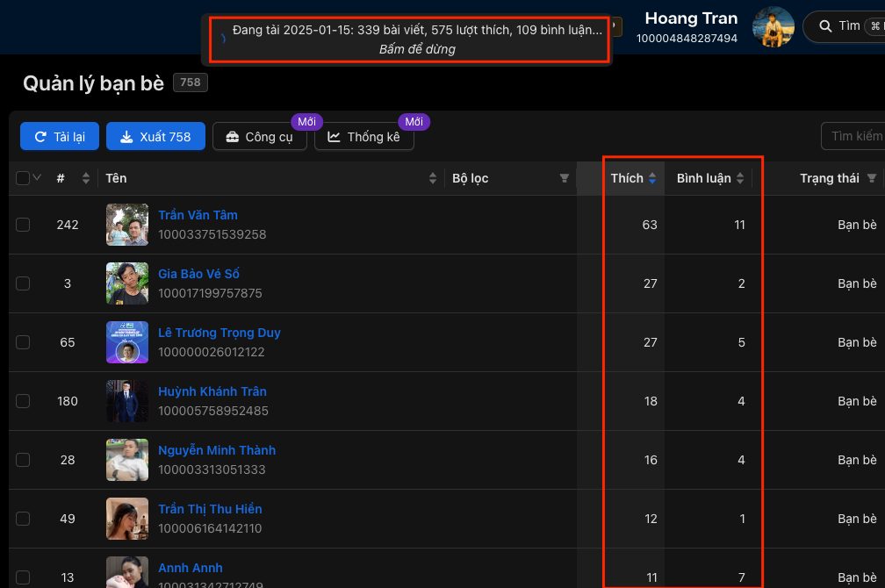The height and width of the screenshot is (588, 885).
Task: Select the checkbox for Gia Bảo Vé Số
Action: pos(23,283)
